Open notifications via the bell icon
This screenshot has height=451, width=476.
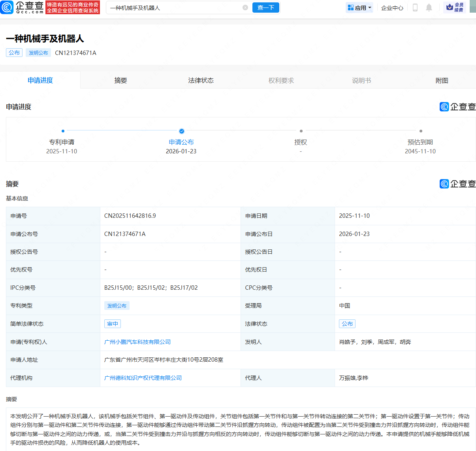pyautogui.click(x=429, y=7)
